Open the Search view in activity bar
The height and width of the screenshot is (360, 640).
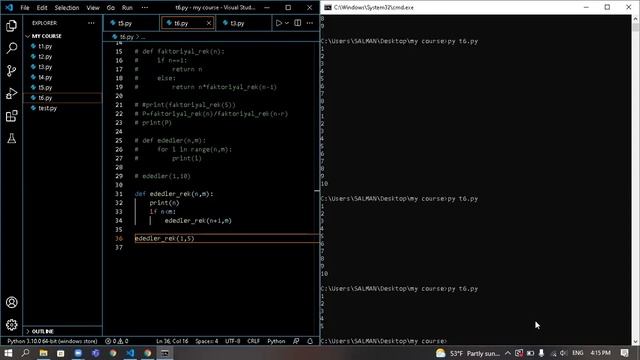(x=11, y=48)
